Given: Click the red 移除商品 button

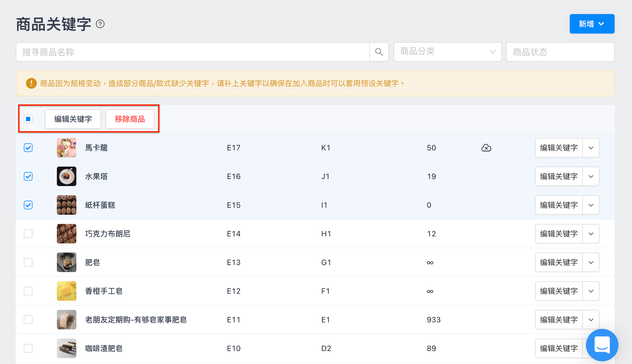Looking at the screenshot, I should coord(130,119).
